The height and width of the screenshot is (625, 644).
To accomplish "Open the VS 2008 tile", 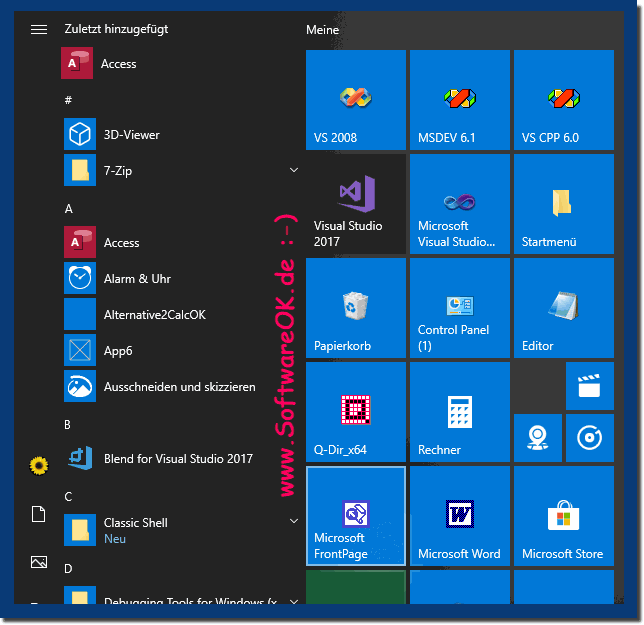I will 356,100.
